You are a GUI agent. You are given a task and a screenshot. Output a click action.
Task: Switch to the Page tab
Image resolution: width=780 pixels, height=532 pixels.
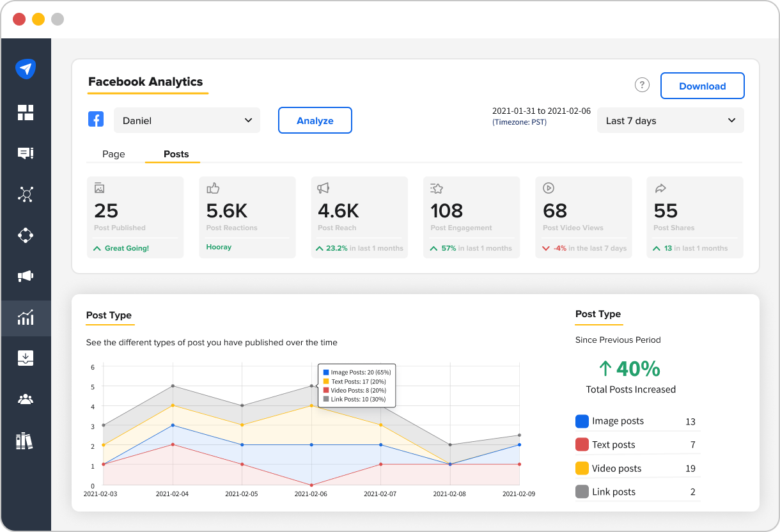pos(114,154)
